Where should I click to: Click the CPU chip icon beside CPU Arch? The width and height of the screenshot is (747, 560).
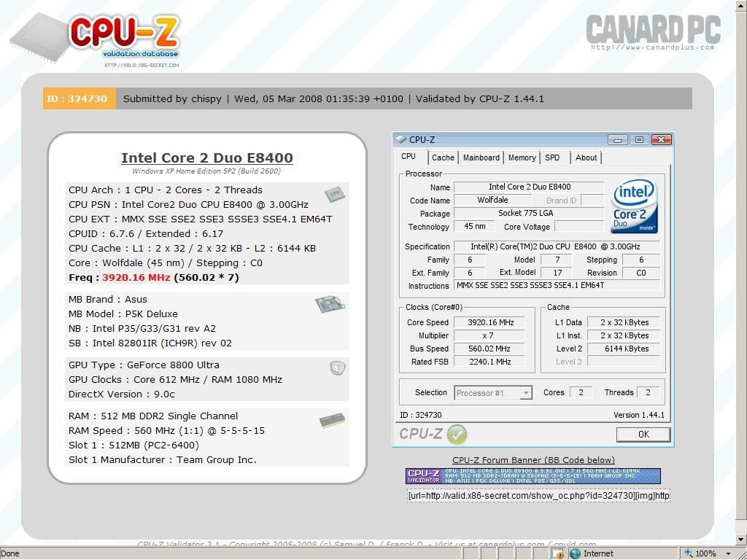tap(336, 193)
